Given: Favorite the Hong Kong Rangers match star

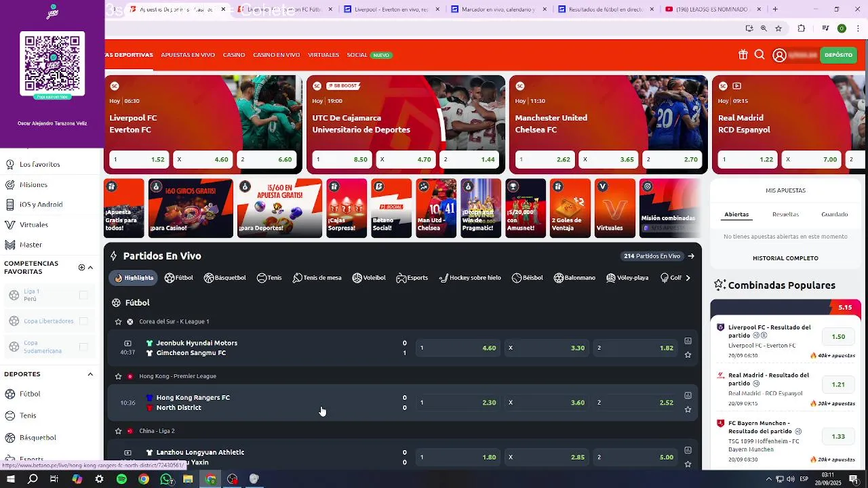Looking at the screenshot, I should 688,409.
